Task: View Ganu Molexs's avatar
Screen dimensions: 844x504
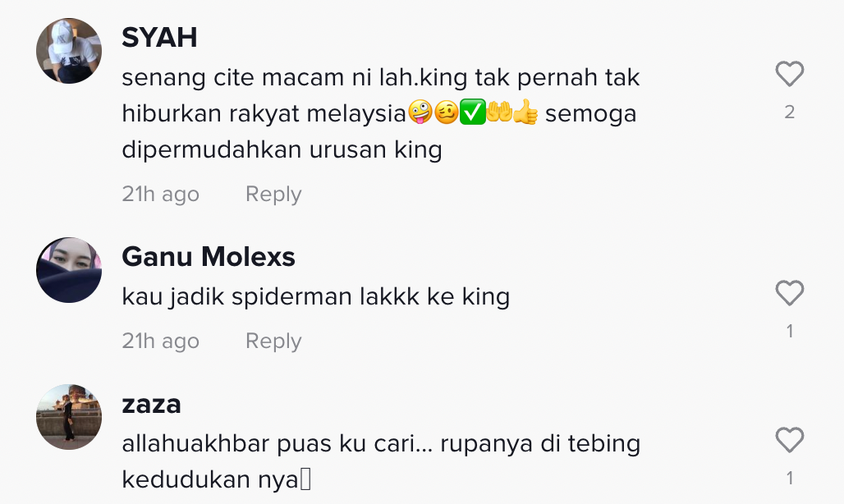Action: (69, 271)
